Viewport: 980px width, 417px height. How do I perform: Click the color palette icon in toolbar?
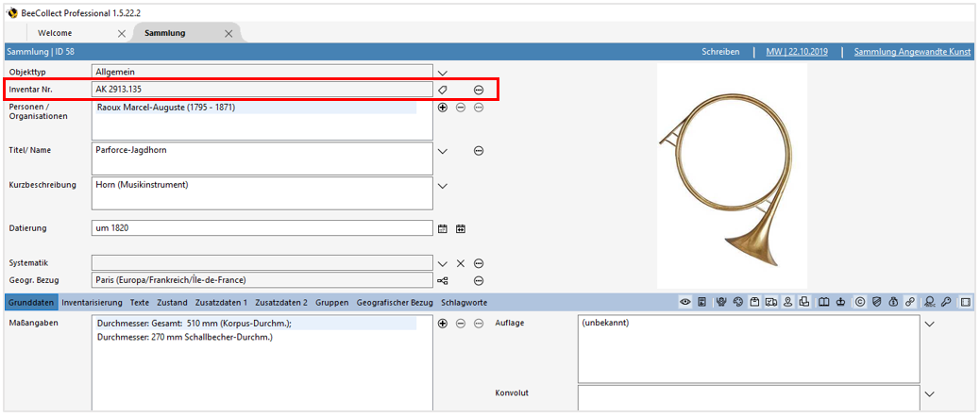point(738,303)
